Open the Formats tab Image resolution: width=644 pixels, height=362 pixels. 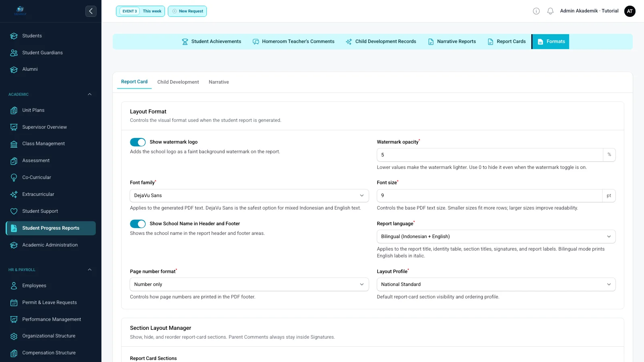551,41
